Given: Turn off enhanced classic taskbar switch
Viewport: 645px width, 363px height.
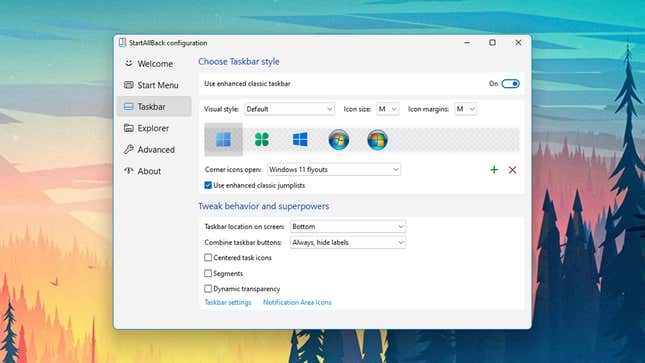Looking at the screenshot, I should point(510,84).
